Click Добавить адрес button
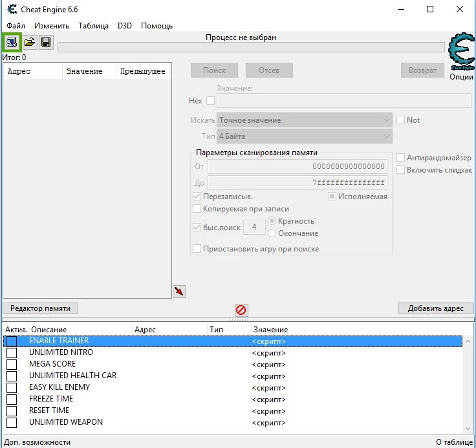This screenshot has height=448, width=476. pyautogui.click(x=436, y=308)
